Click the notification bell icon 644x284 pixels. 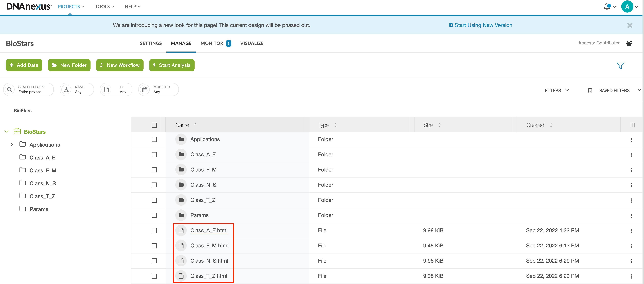coord(607,7)
